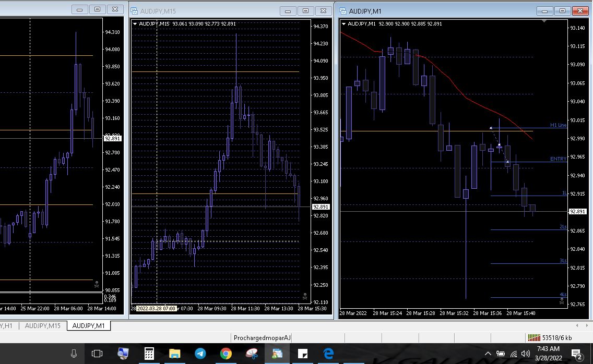The width and height of the screenshot is (593, 364).
Task: Select the 4Ls level label on M1 chart
Action: pos(563,295)
